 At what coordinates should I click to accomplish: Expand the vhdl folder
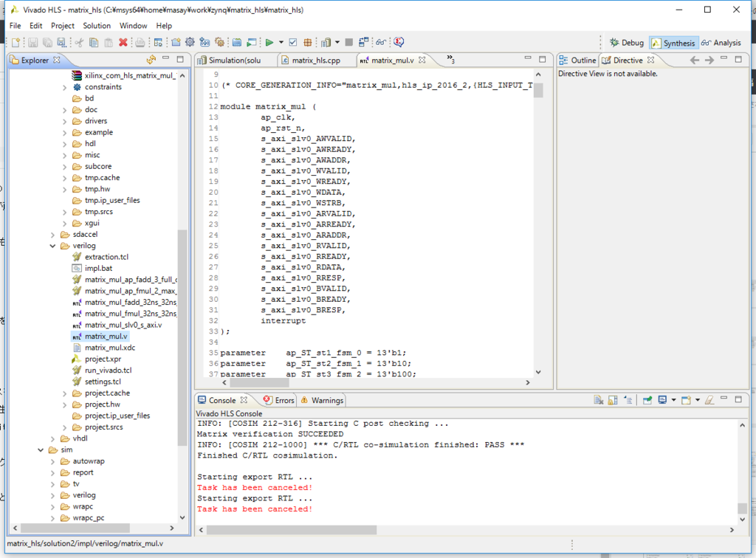pyautogui.click(x=52, y=438)
